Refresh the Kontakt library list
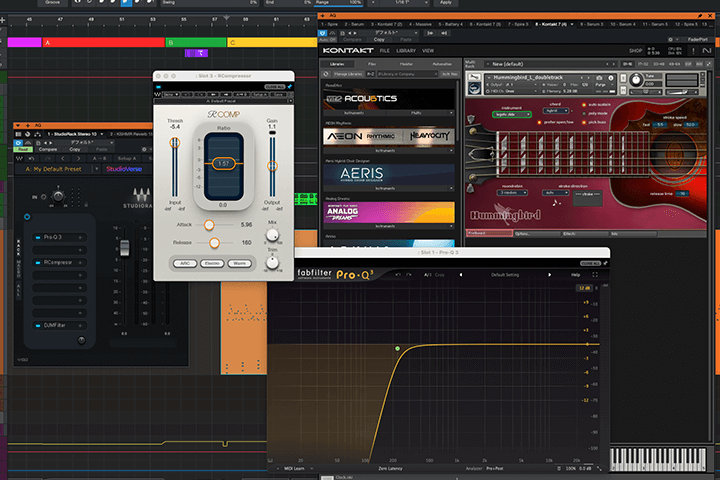The width and height of the screenshot is (720, 480). [x=326, y=74]
